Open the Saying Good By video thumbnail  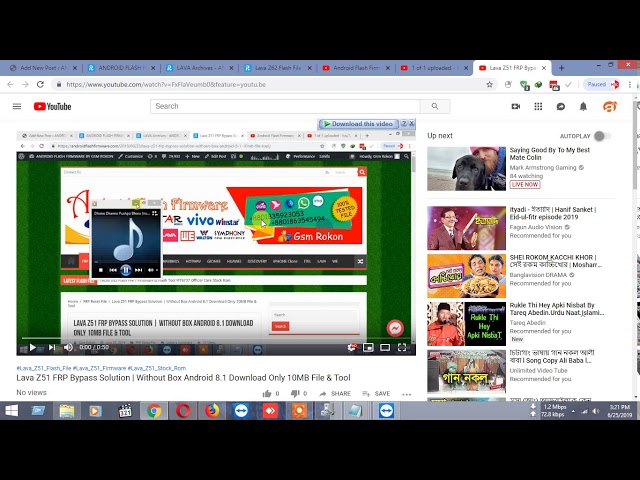(466, 169)
